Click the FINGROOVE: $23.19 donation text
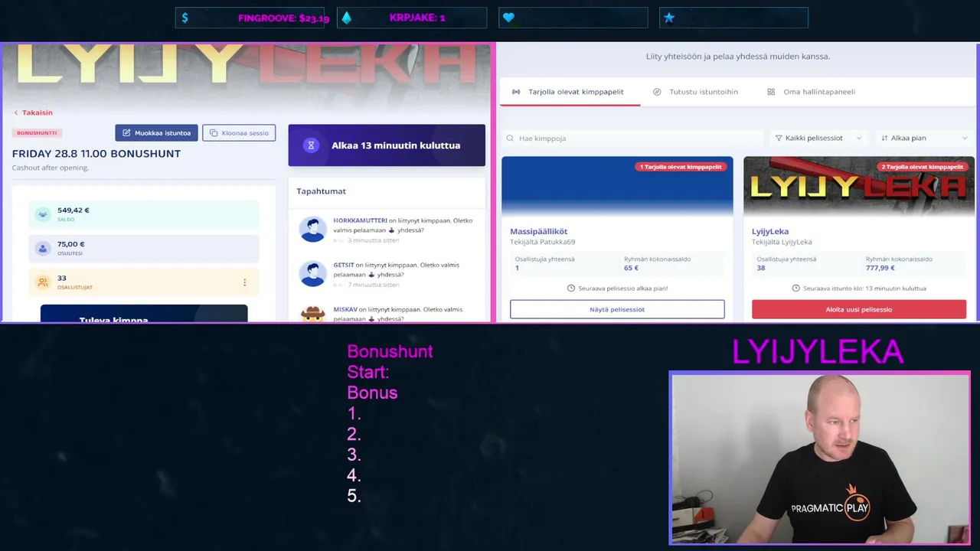The width and height of the screenshot is (980, 551). [x=283, y=18]
